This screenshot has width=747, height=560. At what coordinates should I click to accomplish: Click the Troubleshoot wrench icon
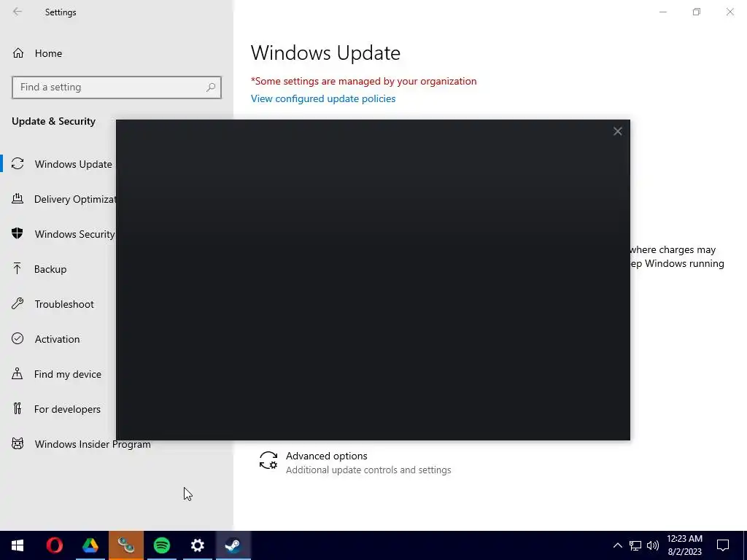point(18,303)
